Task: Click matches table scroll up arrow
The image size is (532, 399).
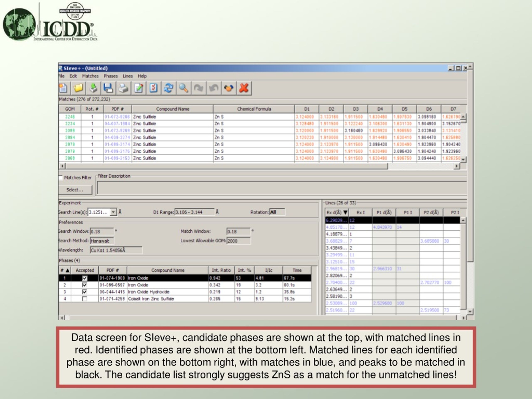Action: click(463, 116)
